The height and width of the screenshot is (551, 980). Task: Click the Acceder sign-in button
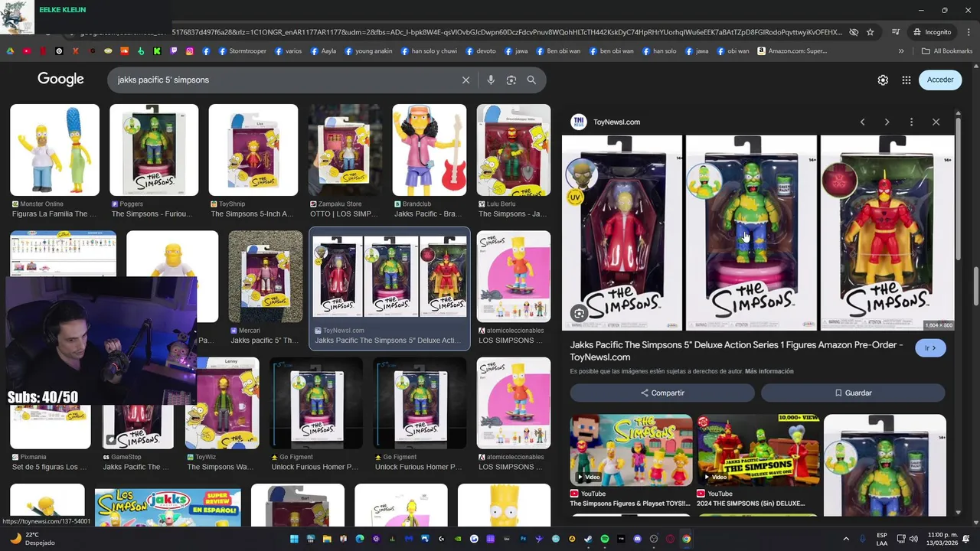940,80
